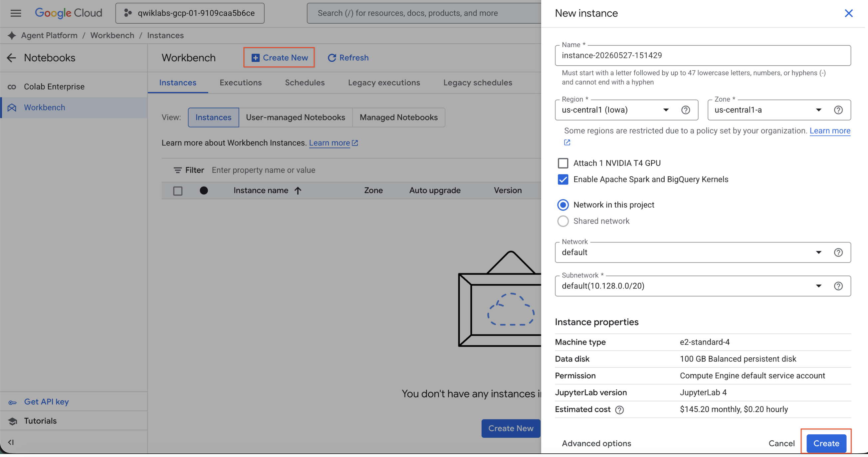Click the external link icon under region notice
Image resolution: width=868 pixels, height=457 pixels.
pos(567,143)
